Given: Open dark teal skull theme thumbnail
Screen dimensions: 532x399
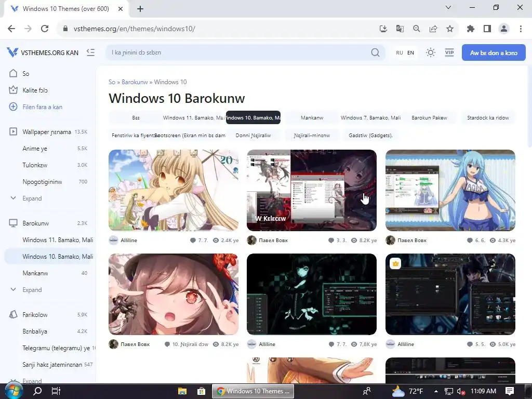Looking at the screenshot, I should click(312, 294).
